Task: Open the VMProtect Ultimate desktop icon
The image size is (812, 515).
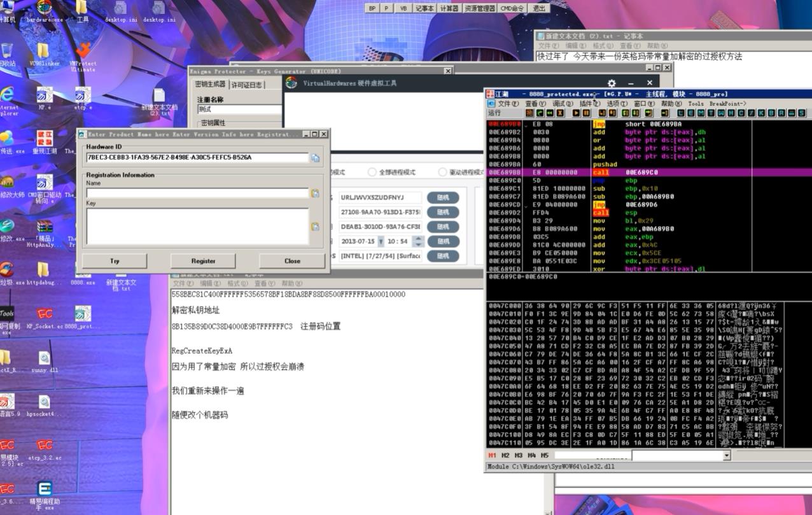Action: (x=82, y=55)
